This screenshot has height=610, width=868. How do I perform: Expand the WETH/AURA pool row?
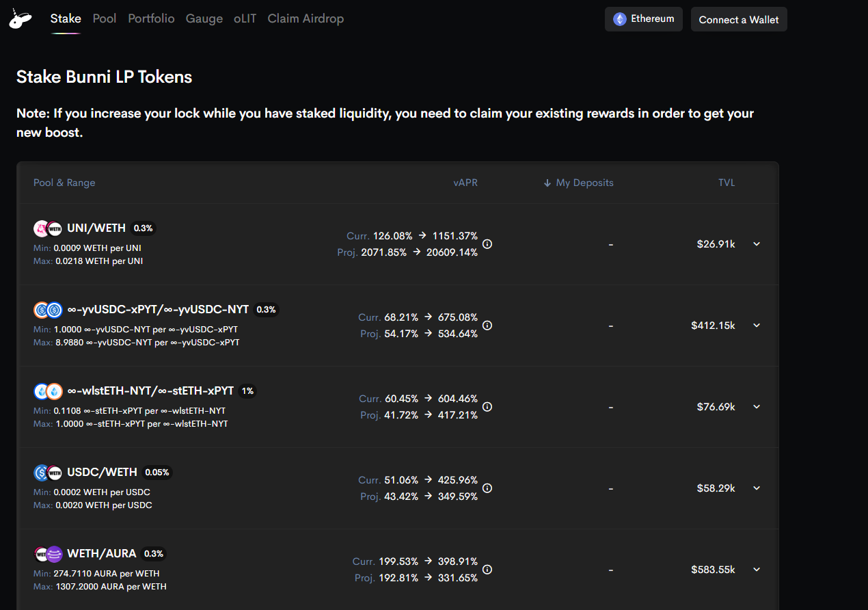(757, 570)
